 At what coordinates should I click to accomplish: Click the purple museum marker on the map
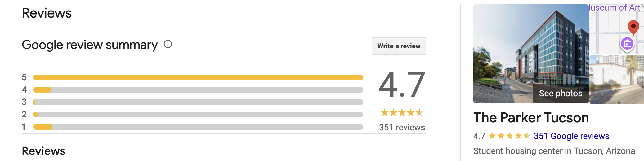(x=627, y=44)
